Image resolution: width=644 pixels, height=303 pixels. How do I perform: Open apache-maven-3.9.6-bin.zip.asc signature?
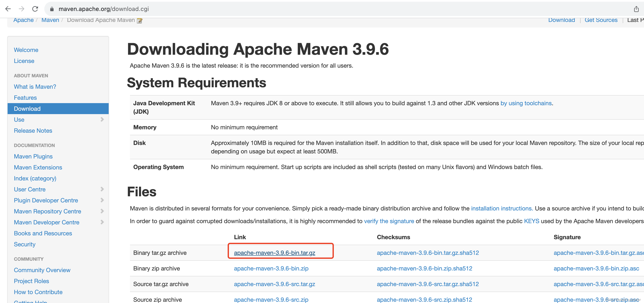point(596,268)
